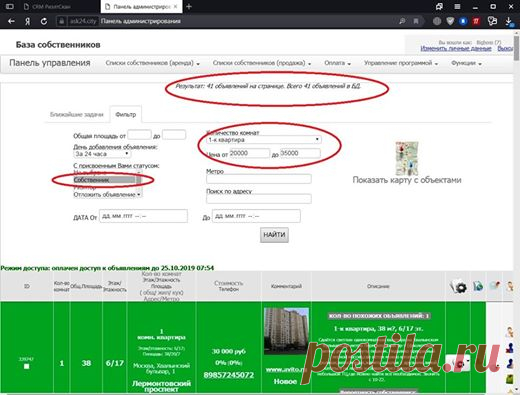Click the tab sync windows icon in title bar
Viewport: 520px width, 395px height.
click(x=439, y=6)
